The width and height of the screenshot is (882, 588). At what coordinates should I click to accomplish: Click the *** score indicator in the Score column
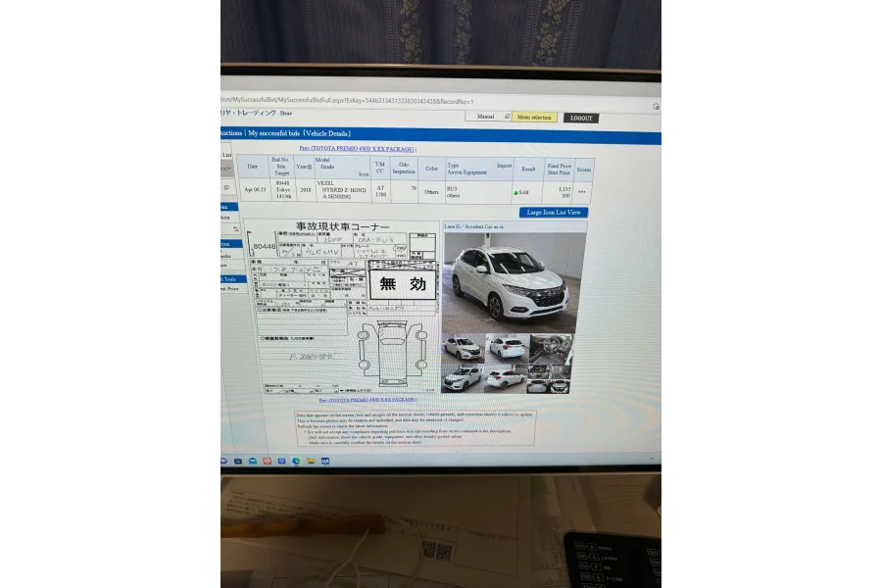pyautogui.click(x=584, y=191)
